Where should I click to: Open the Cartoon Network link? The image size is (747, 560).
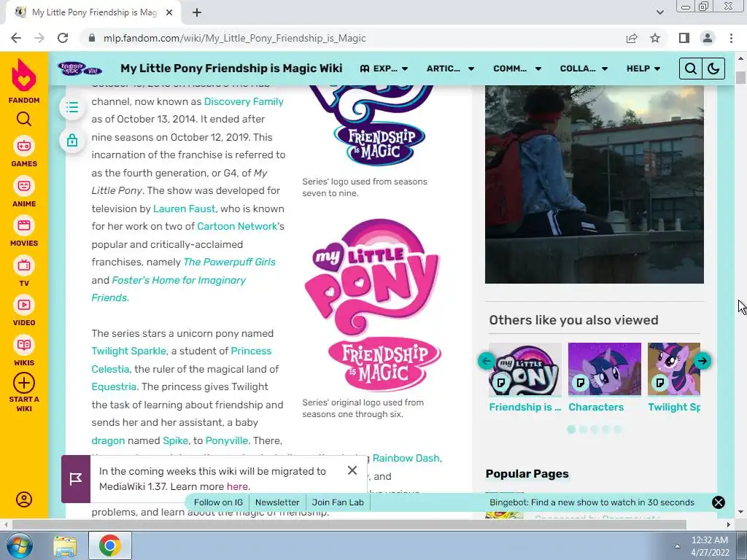tap(237, 226)
